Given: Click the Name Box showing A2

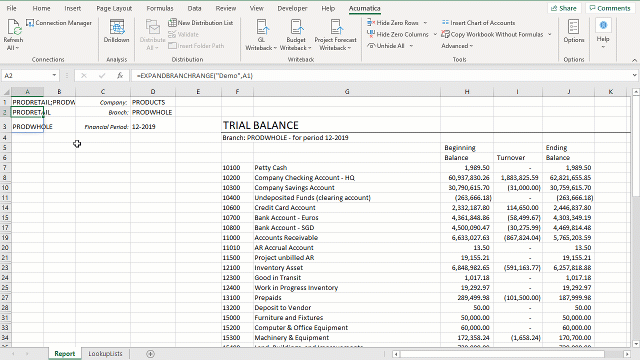Looking at the screenshot, I should (26, 76).
